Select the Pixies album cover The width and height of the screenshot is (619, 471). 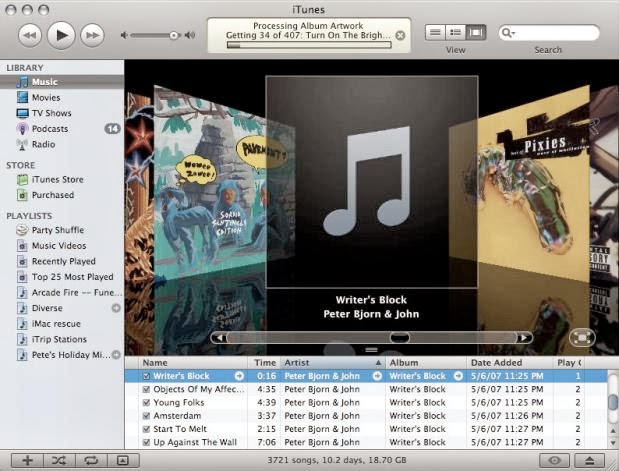[533, 184]
